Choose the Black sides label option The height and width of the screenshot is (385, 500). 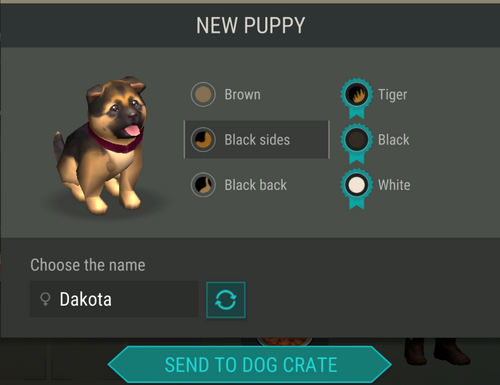coord(257,140)
